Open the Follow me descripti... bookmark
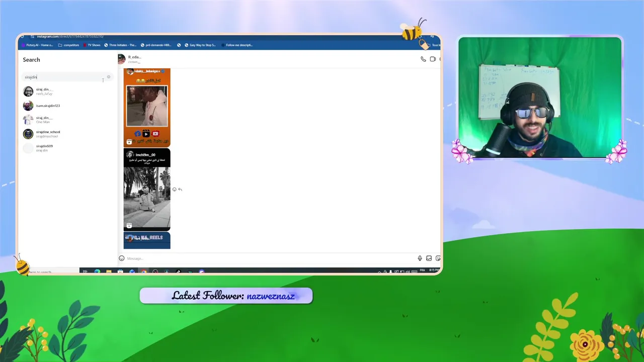 (237, 45)
